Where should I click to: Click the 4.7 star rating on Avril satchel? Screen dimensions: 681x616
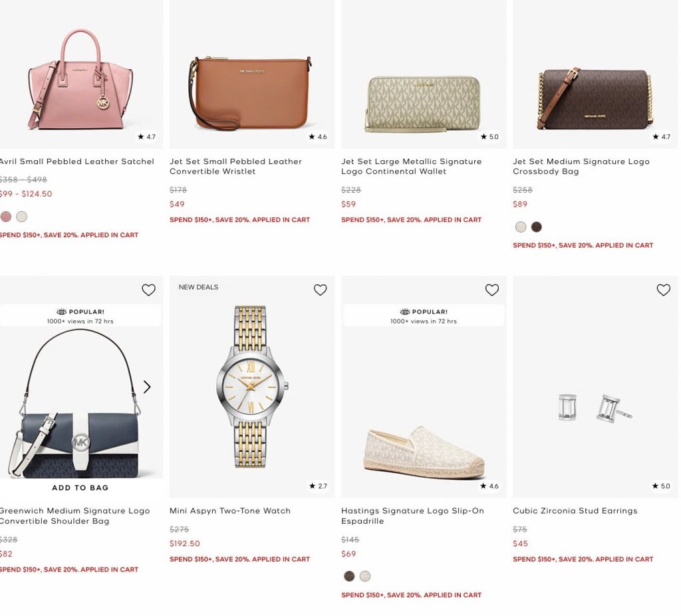click(x=146, y=137)
